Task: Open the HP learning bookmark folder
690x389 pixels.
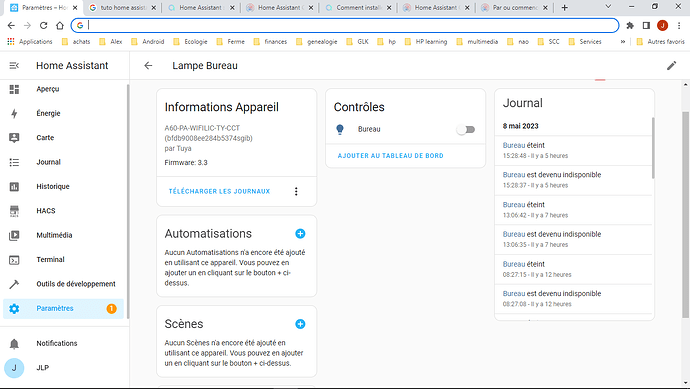Action: tap(426, 42)
